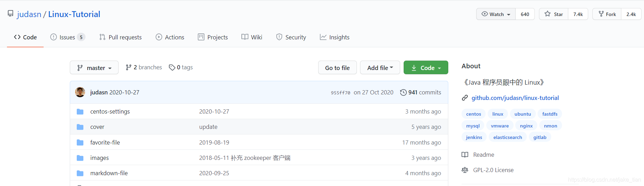Select the ubuntu topic tag
Screen dimensions: 644x186
523,114
